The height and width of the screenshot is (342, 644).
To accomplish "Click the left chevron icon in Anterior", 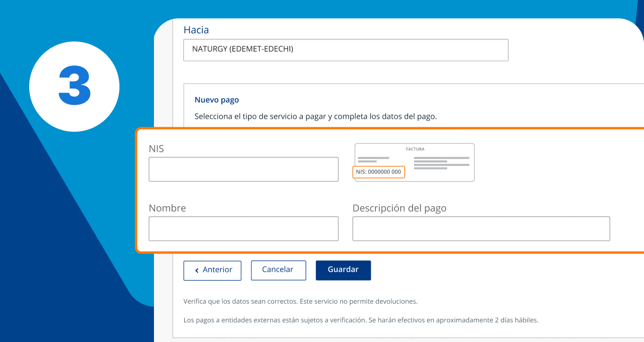I will (x=197, y=271).
